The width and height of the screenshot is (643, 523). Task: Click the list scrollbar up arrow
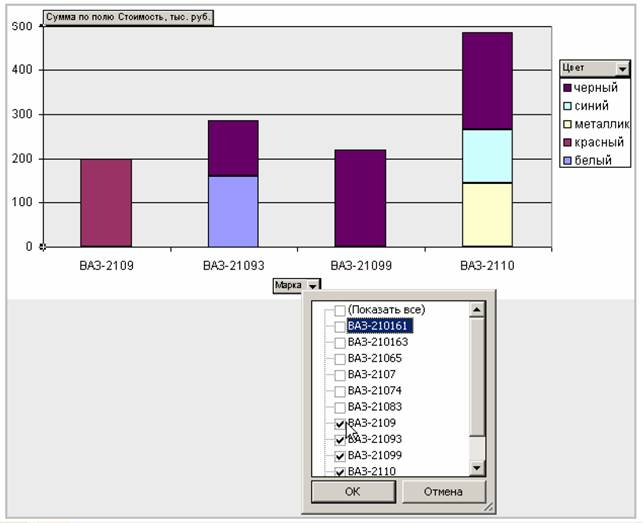coord(477,309)
